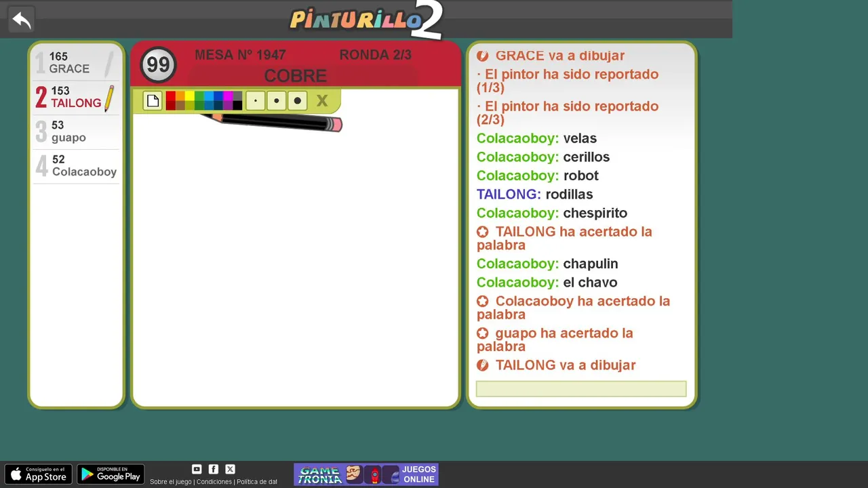868x488 pixels.
Task: Pick the magenta color swatch
Action: pyautogui.click(x=228, y=96)
